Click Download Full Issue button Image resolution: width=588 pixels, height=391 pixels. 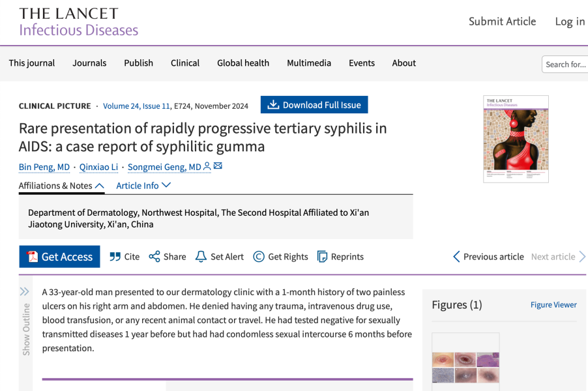(314, 105)
